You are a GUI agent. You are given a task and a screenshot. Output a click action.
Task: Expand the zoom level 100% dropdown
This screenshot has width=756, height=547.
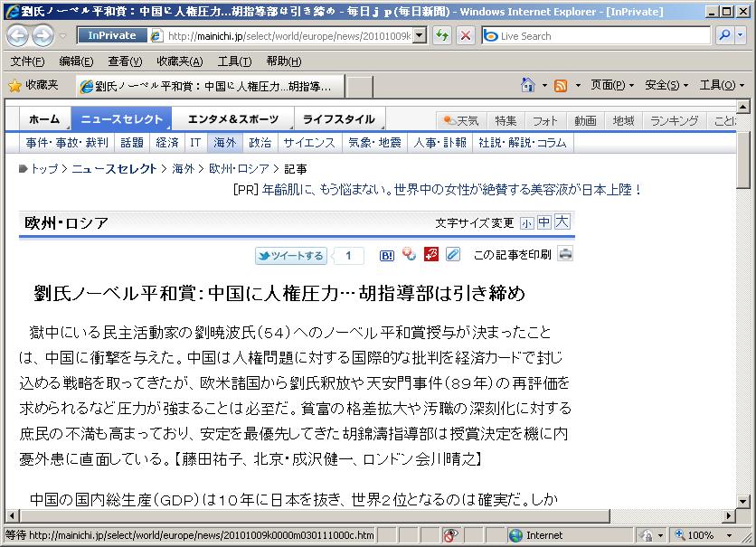click(x=727, y=535)
